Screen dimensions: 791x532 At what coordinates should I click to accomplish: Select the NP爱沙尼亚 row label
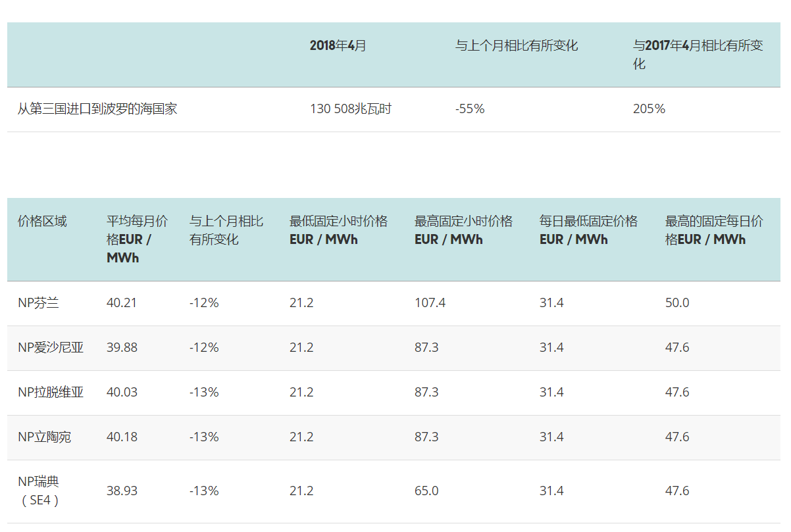tap(51, 348)
